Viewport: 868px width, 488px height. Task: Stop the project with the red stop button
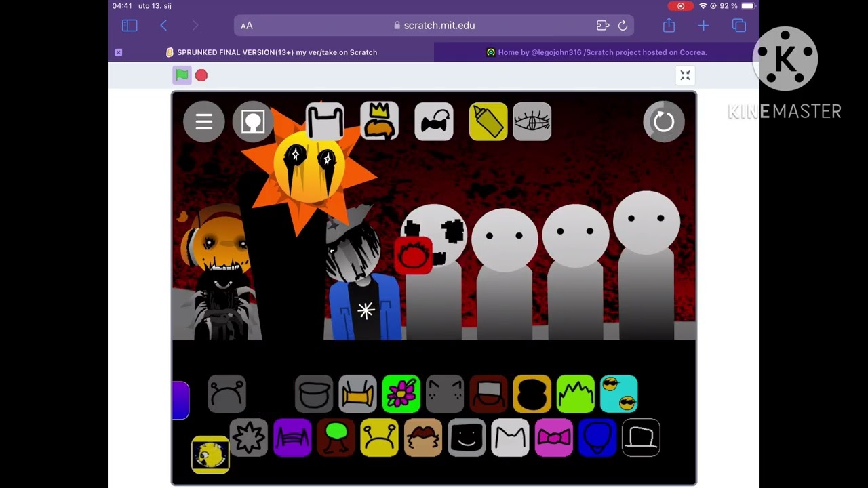(201, 75)
